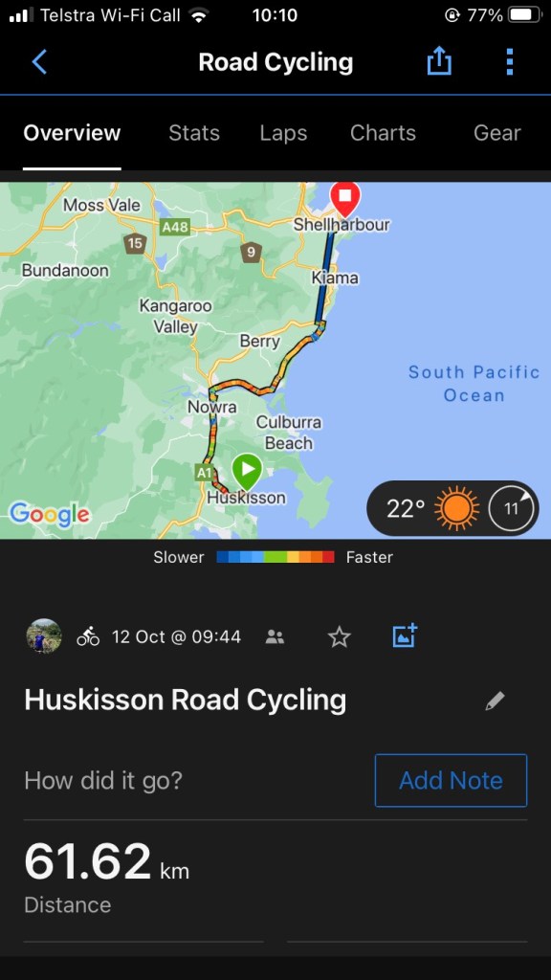This screenshot has width=551, height=980.
Task: Open the Google logo link on map
Action: point(49,514)
